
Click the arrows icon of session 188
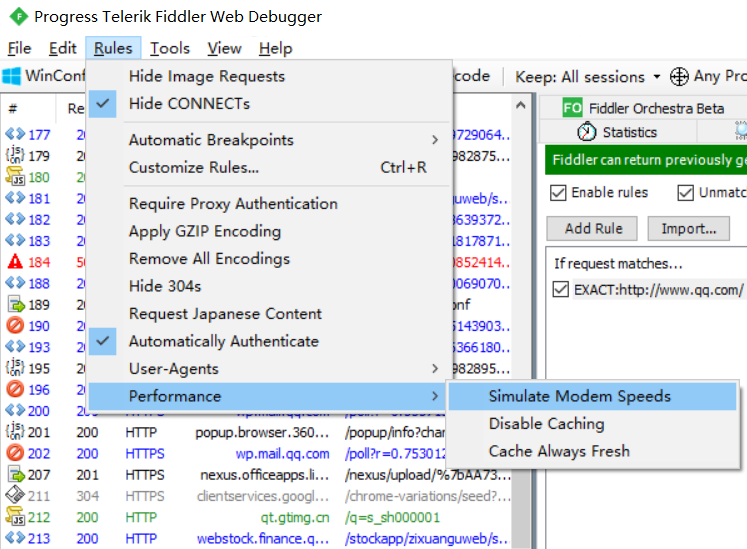pos(15,283)
